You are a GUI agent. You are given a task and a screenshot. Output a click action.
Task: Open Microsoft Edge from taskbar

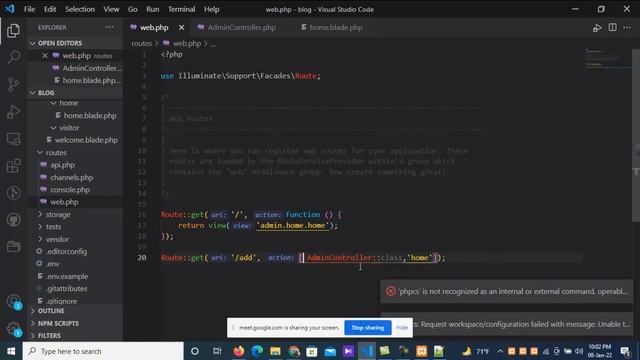pos(257,351)
